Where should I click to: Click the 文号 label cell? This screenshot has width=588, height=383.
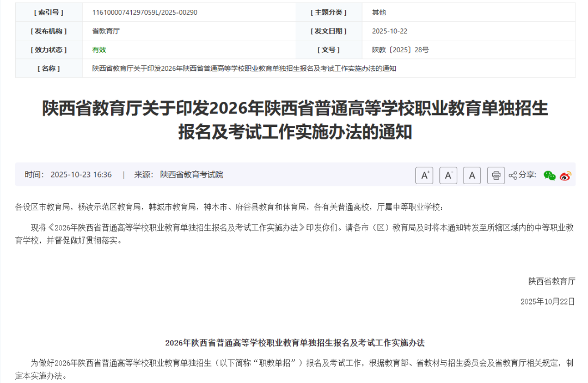click(x=329, y=50)
